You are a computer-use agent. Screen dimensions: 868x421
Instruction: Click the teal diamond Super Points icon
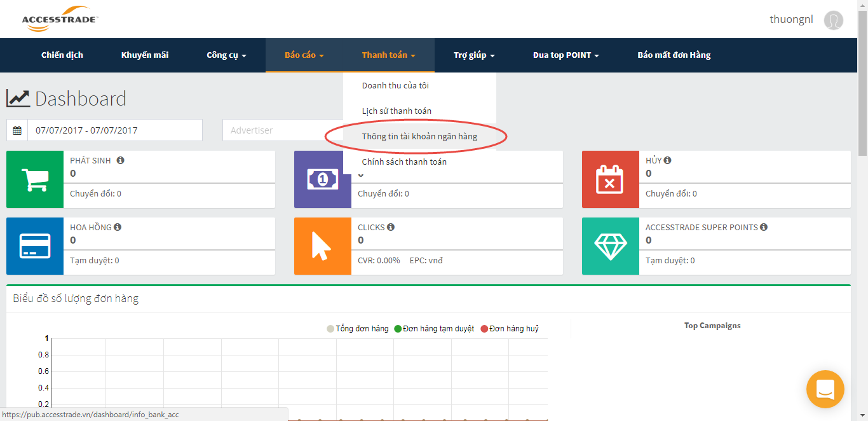pos(610,246)
